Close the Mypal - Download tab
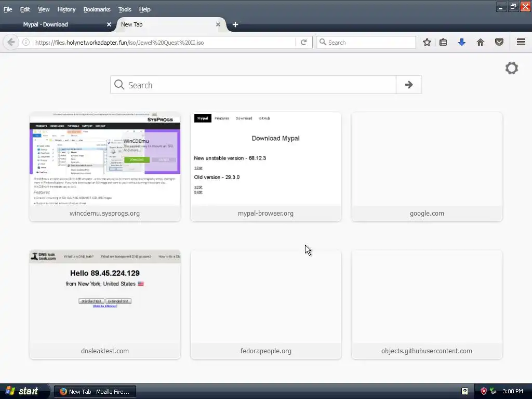 coord(109,24)
